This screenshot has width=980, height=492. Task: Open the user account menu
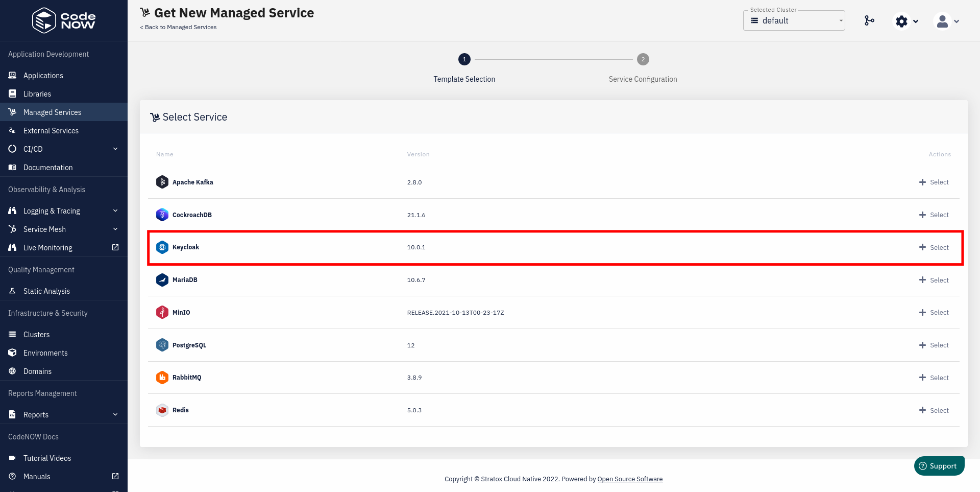[x=947, y=21]
